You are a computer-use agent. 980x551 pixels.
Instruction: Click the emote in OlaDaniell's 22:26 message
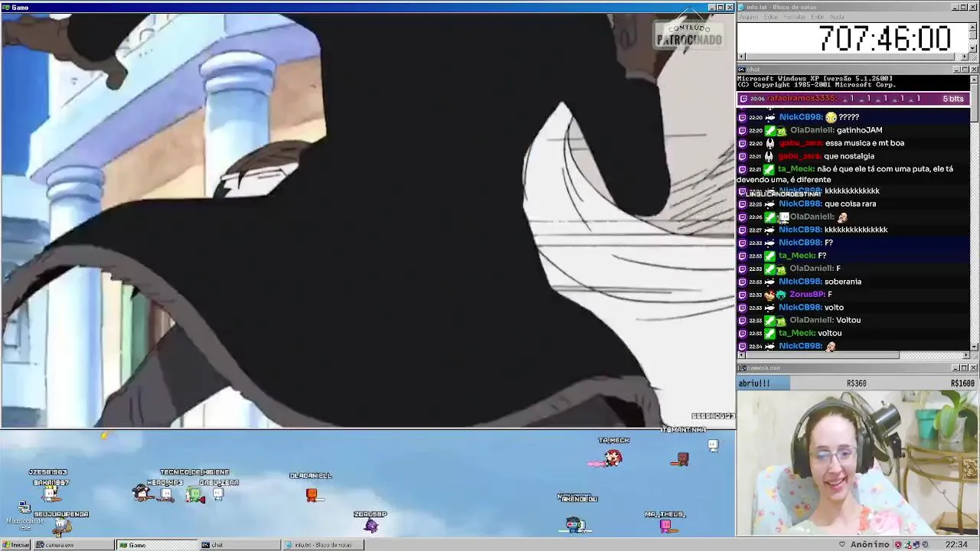tap(843, 217)
